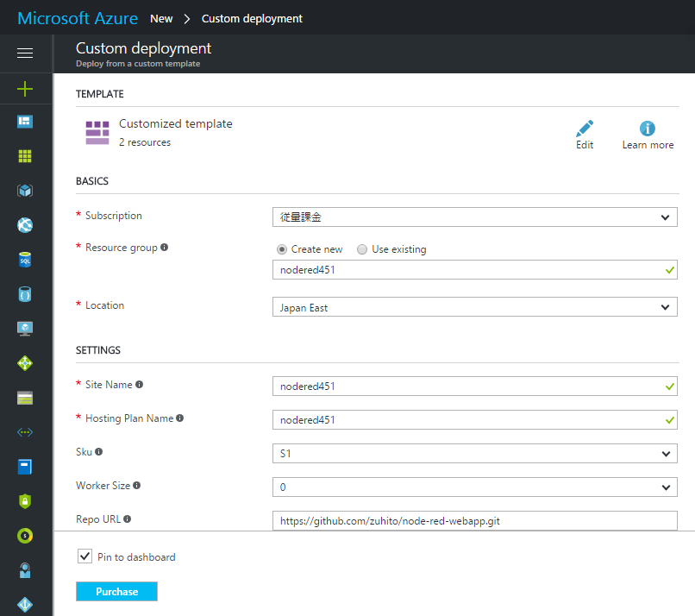The height and width of the screenshot is (616, 695).
Task: Select the Create new radio button
Action: (x=281, y=249)
